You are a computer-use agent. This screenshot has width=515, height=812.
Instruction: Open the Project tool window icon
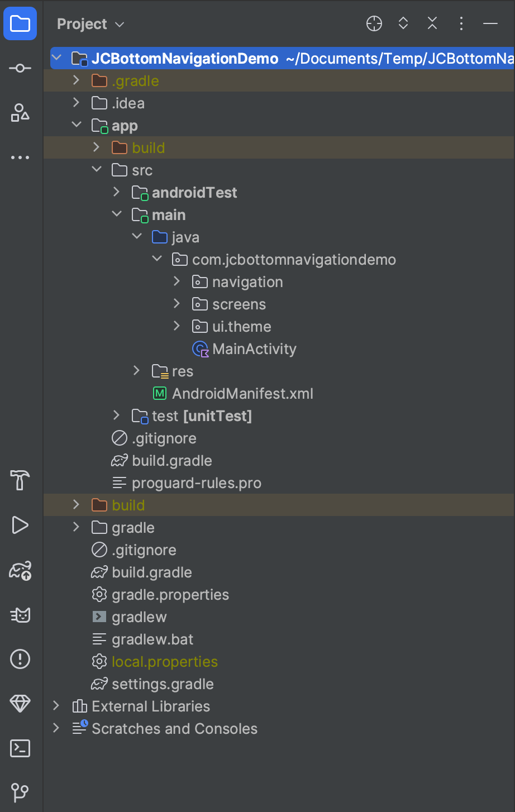point(20,23)
